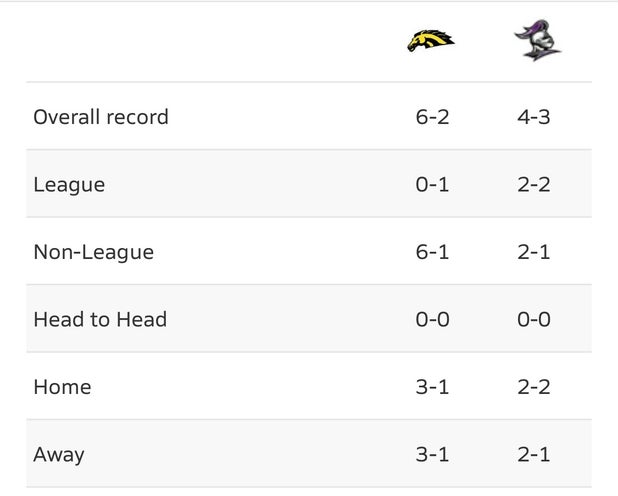Click the 6-1 non-league record

point(432,252)
